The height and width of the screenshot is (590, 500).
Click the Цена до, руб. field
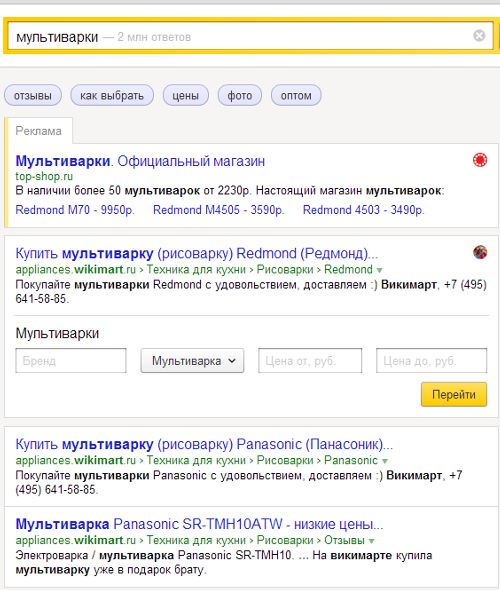pyautogui.click(x=432, y=360)
